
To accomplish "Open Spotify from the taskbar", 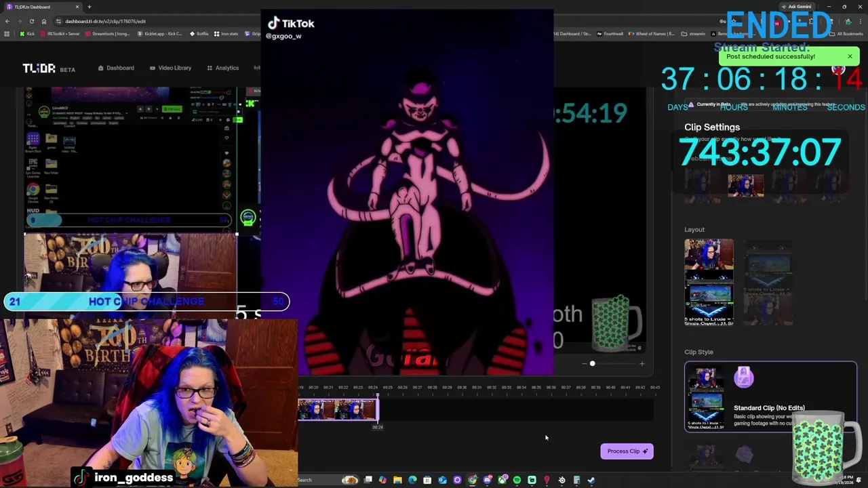I will coord(517,480).
